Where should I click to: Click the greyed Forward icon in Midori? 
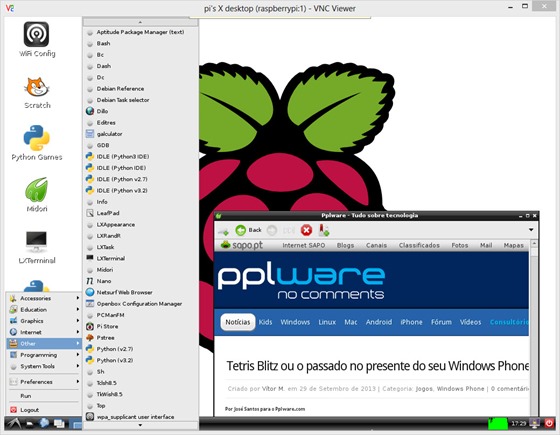coord(272,230)
